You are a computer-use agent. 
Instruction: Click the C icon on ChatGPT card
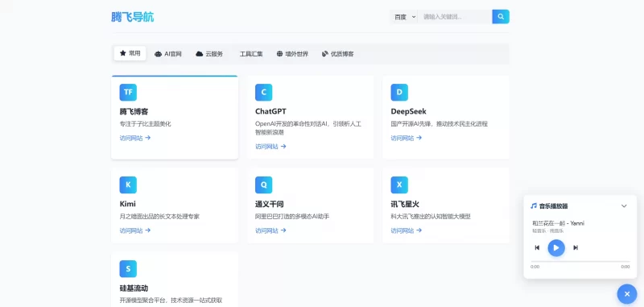[x=264, y=92]
